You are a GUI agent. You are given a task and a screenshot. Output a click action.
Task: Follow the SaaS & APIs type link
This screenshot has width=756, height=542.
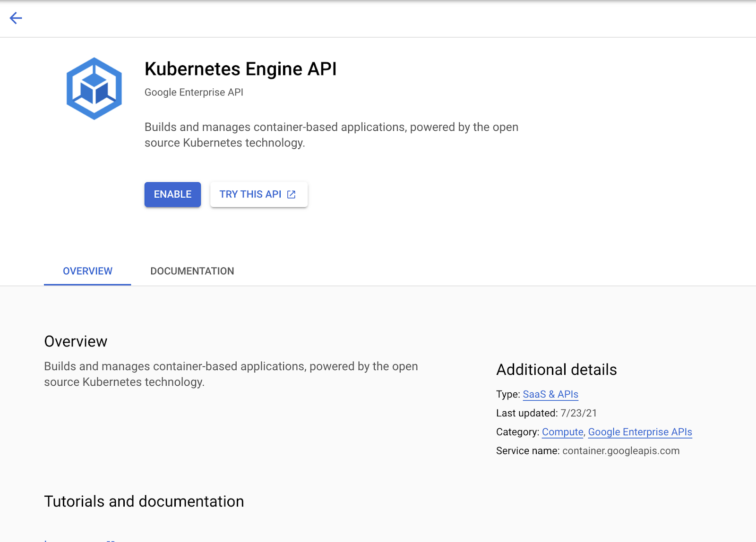click(x=550, y=394)
